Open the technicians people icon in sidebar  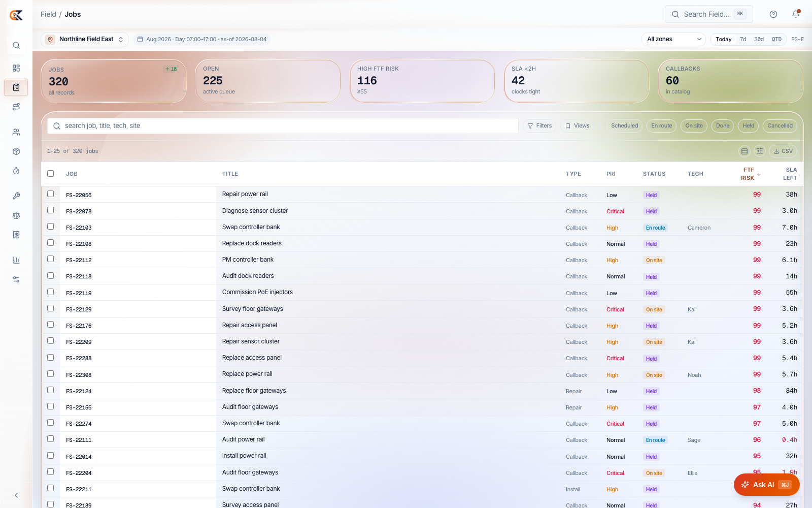click(x=16, y=132)
